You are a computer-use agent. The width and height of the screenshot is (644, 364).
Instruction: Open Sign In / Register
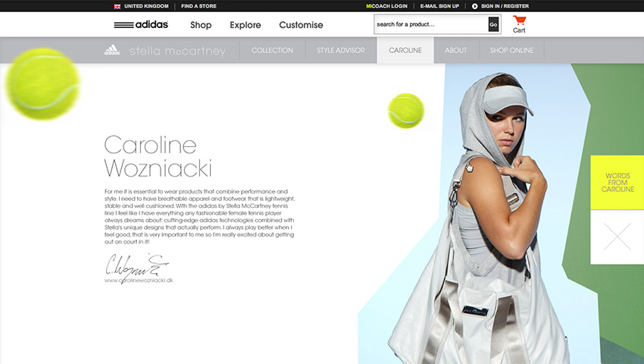[x=505, y=6]
